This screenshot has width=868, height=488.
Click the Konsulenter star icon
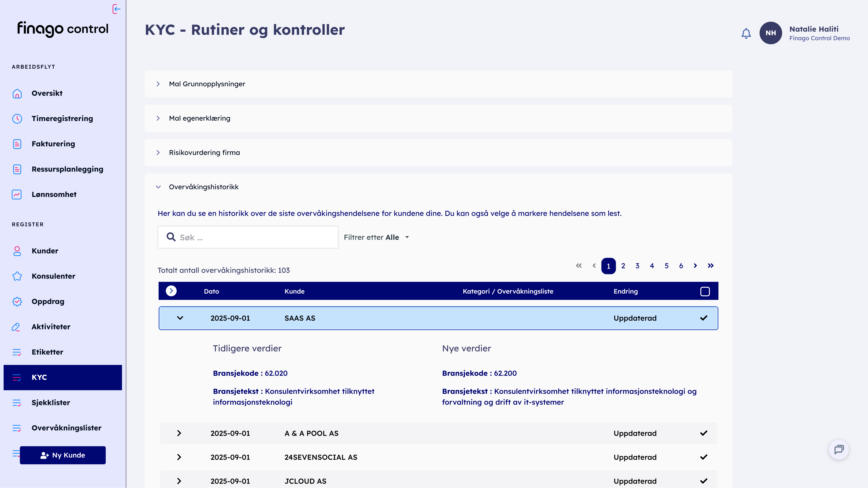pyautogui.click(x=17, y=276)
